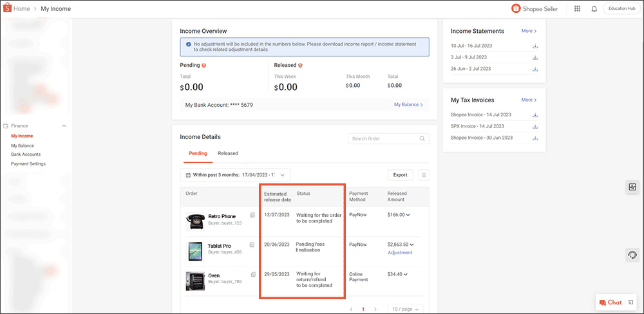Expand the $2,863.50 released amount

pos(412,245)
